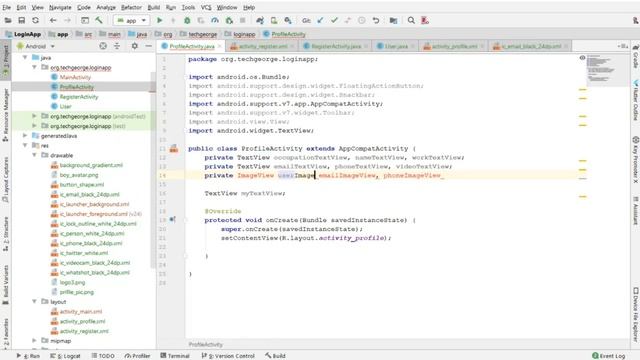Image resolution: width=640 pixels, height=360 pixels.
Task: Click the Search Everywhere magnifier icon
Action: click(x=411, y=20)
